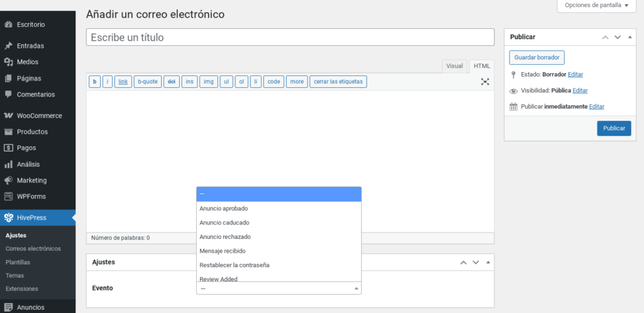Click the Entradas pin icon
The width and height of the screenshot is (644, 313).
click(x=8, y=46)
